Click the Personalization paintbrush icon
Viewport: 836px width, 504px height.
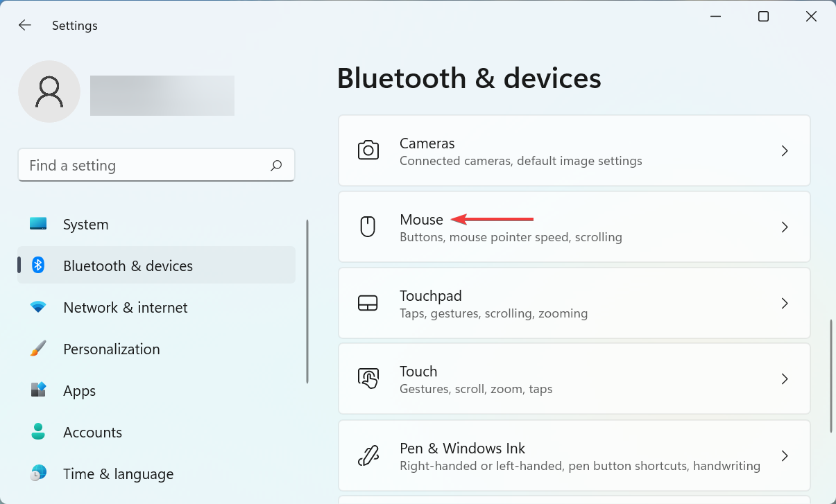37,349
